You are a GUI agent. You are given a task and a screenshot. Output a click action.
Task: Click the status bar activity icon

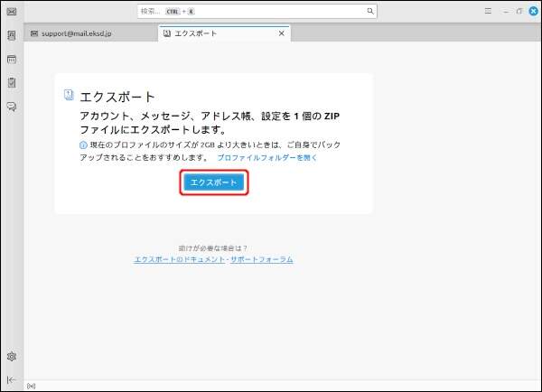point(31,386)
